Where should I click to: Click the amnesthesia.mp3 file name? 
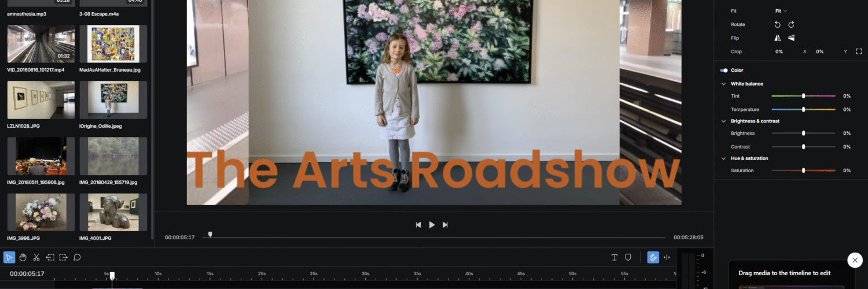pos(28,13)
